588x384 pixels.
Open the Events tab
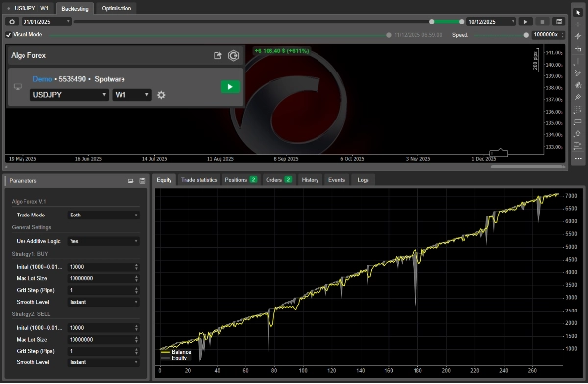[336, 180]
